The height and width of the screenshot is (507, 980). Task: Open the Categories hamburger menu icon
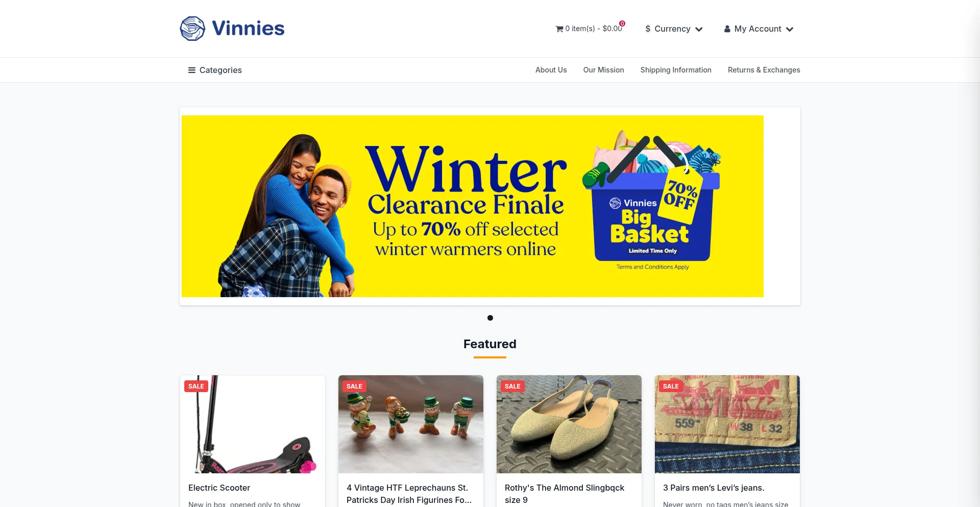click(x=192, y=70)
